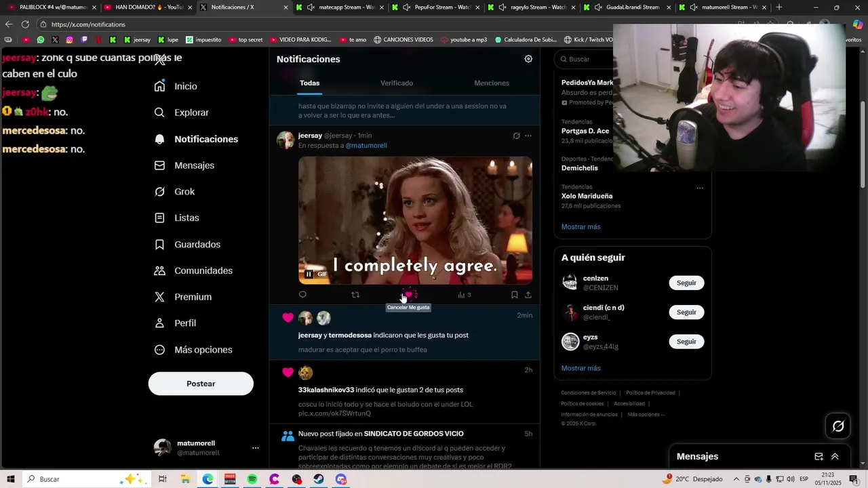This screenshot has width=868, height=488.
Task: Open Explorar search page
Action: click(x=181, y=113)
